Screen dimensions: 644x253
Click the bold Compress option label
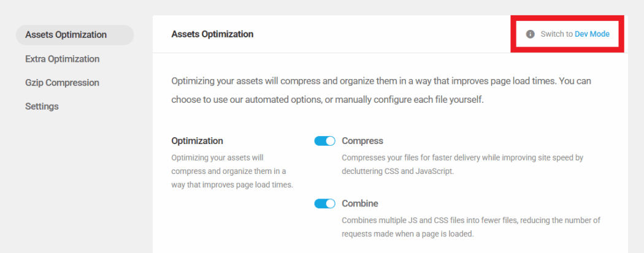[x=362, y=141]
